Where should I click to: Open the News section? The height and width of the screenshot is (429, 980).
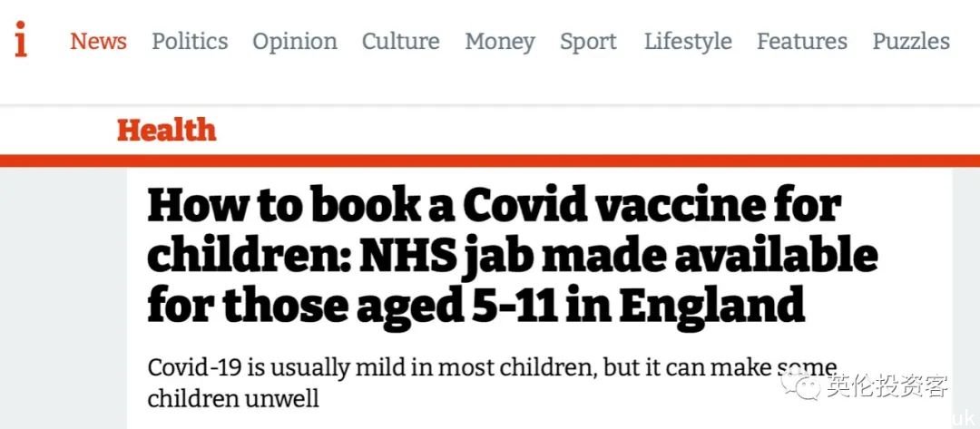click(x=99, y=41)
